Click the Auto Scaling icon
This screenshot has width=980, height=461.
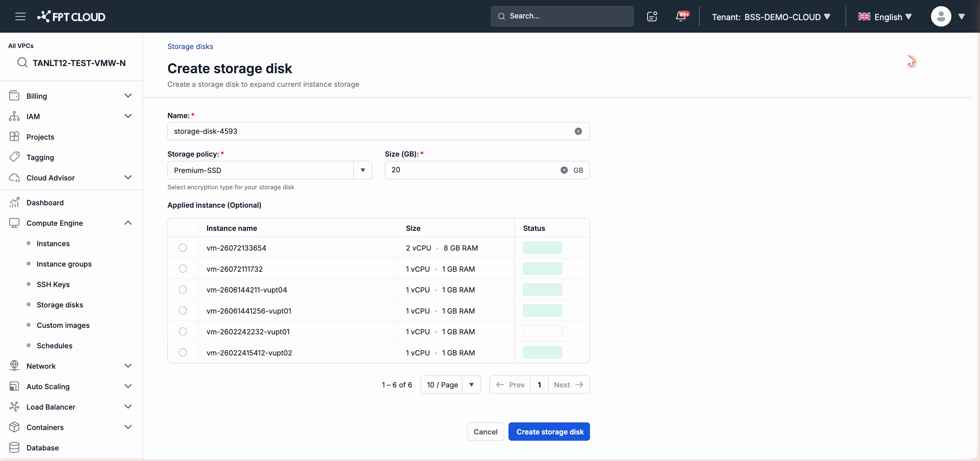[x=14, y=386]
